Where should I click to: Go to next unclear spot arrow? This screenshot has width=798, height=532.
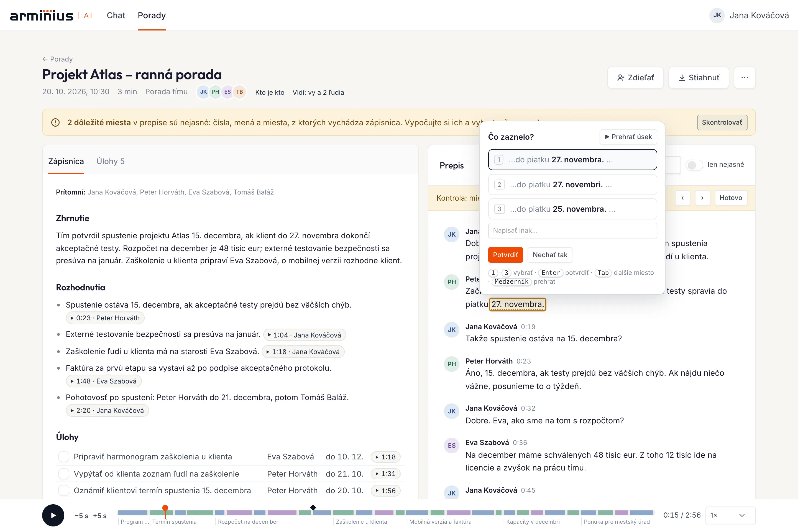pos(702,198)
